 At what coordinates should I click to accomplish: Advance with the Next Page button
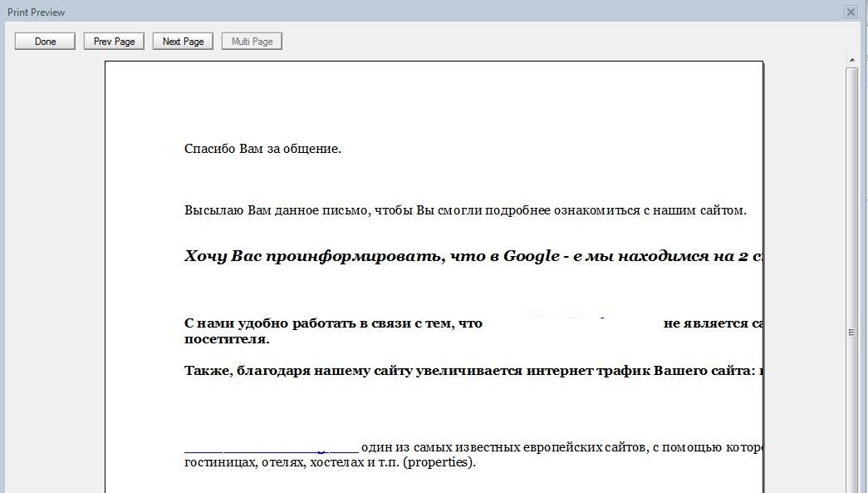click(183, 42)
